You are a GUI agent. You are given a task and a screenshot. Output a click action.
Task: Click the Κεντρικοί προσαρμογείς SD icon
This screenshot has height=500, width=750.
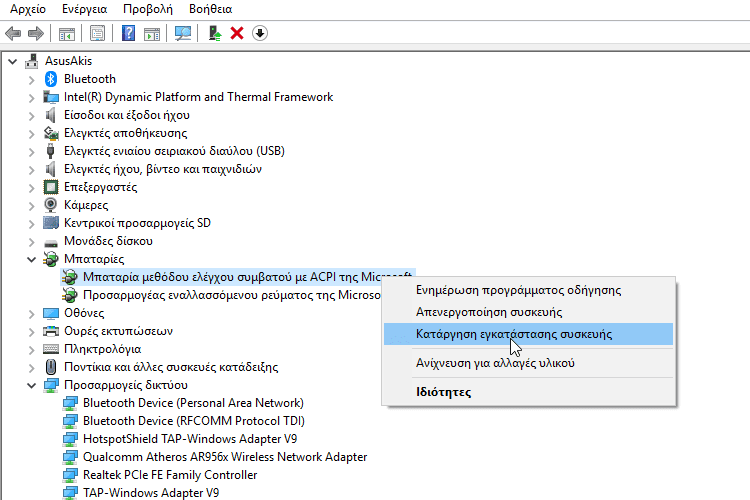click(x=51, y=223)
